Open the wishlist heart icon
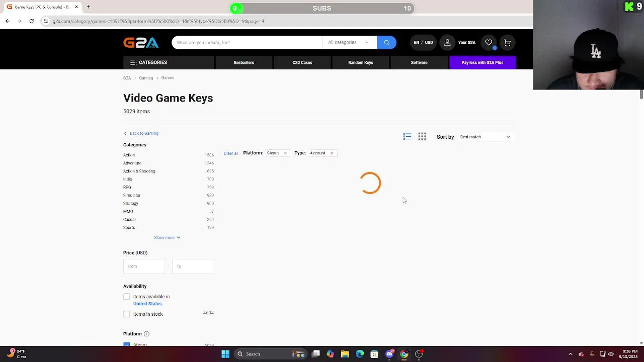Viewport: 644px width, 362px height. coord(489,43)
